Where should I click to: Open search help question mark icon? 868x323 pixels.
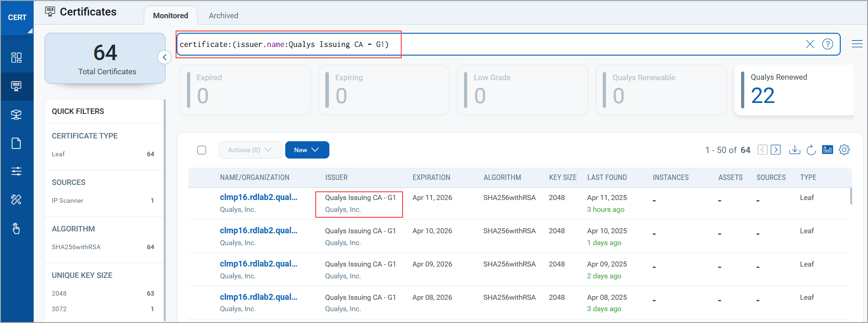828,44
